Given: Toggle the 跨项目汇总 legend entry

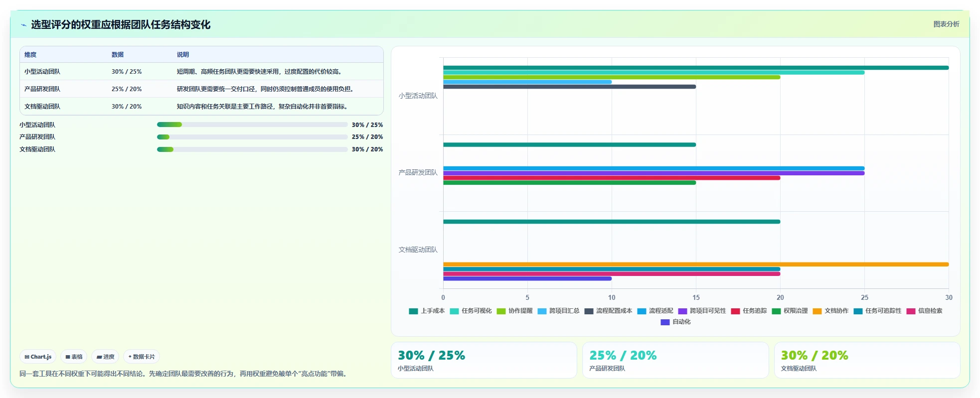Looking at the screenshot, I should pyautogui.click(x=558, y=311).
